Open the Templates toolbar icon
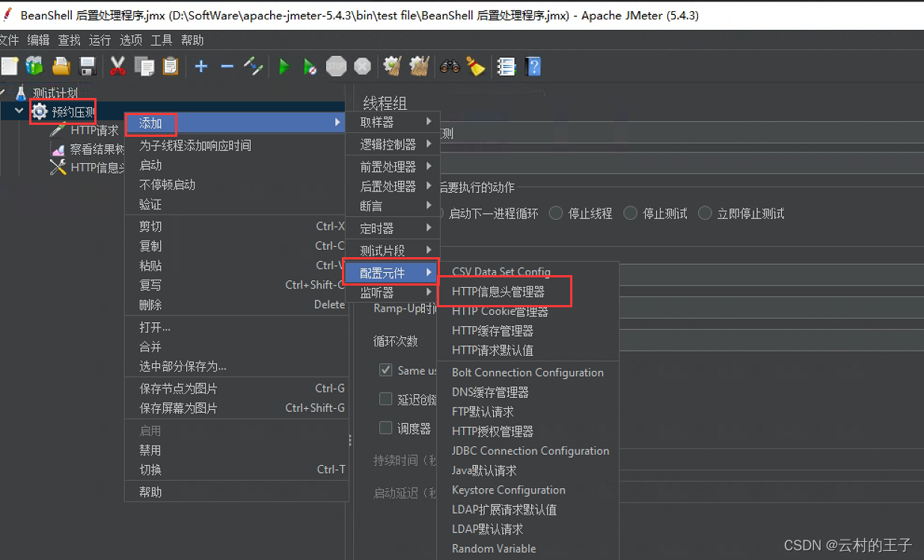Viewport: 924px width, 560px height. [34, 67]
